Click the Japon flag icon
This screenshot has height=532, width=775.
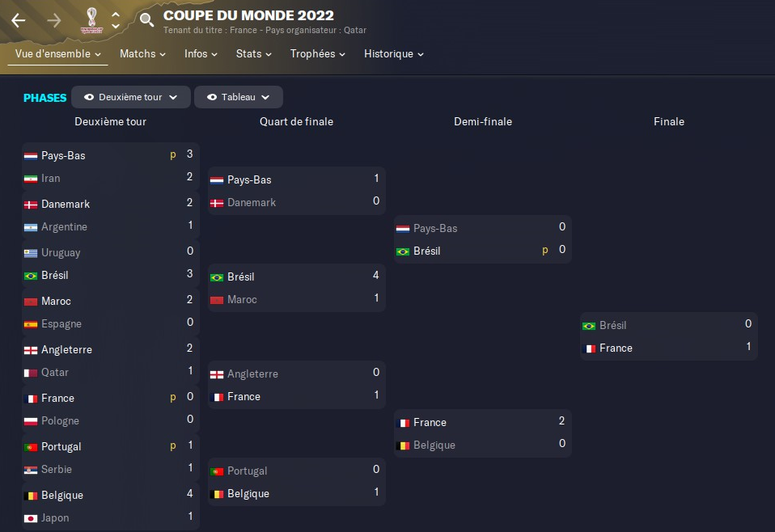click(31, 518)
